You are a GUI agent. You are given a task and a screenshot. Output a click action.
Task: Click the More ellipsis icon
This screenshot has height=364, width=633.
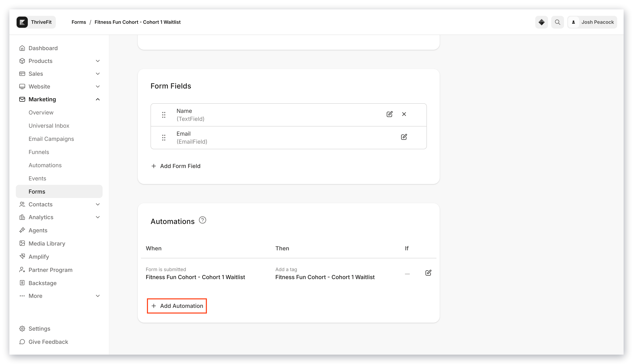[x=22, y=296]
